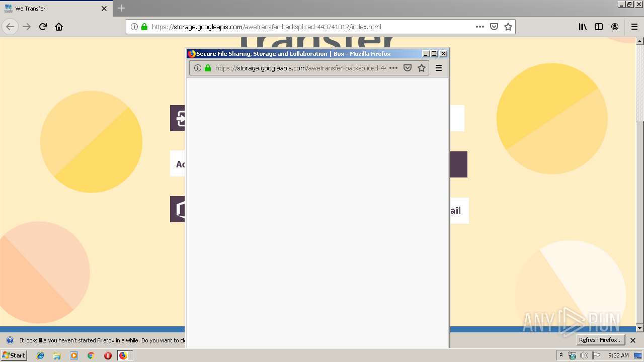Bookmark star in Box popup window

pyautogui.click(x=422, y=68)
